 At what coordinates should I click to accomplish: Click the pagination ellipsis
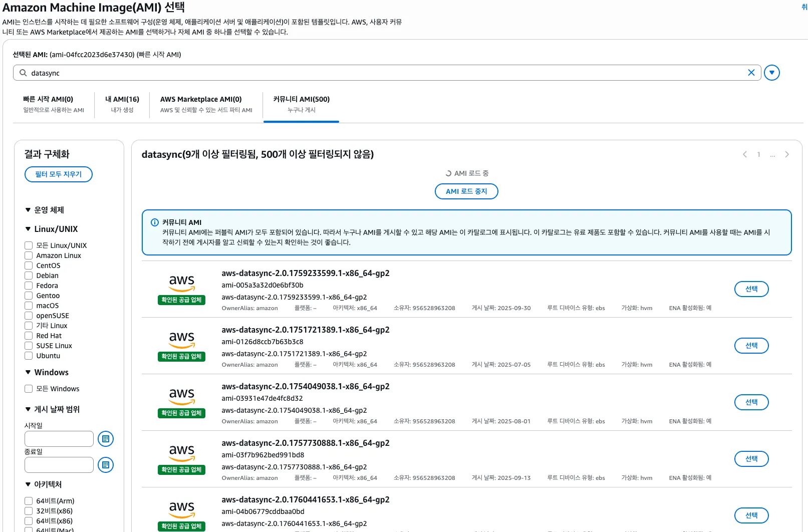[x=772, y=155]
